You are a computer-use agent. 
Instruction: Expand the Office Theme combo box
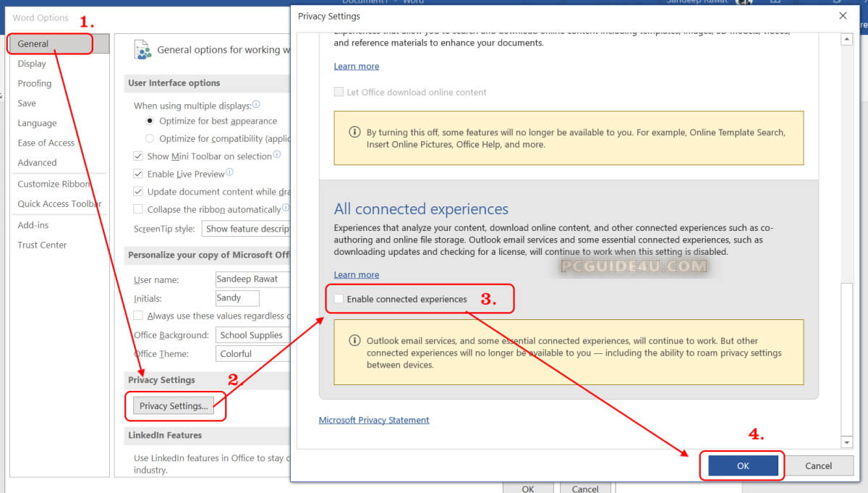click(252, 354)
